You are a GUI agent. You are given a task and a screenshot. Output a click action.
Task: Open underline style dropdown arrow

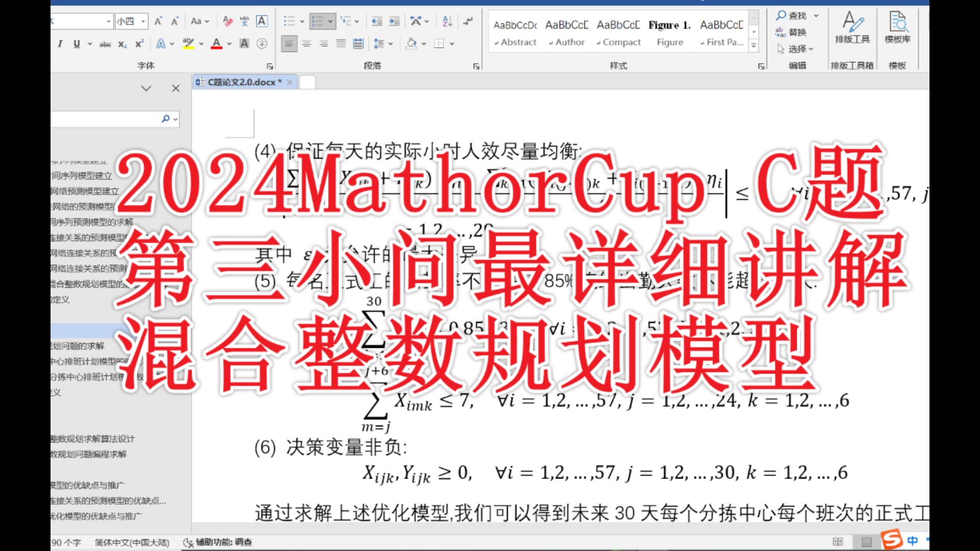[90, 44]
